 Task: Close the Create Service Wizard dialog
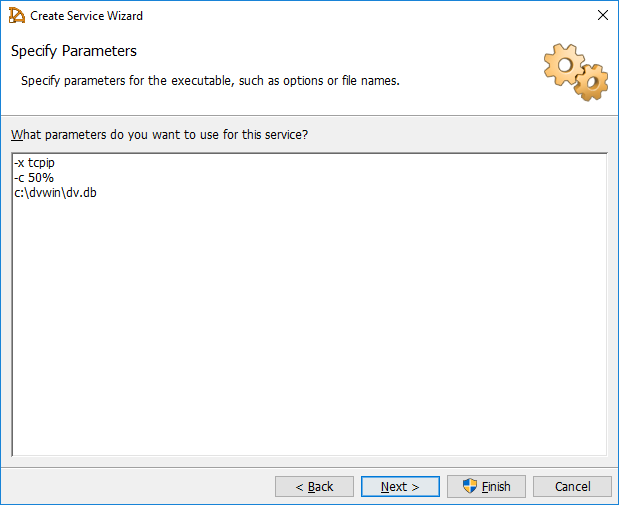(x=602, y=15)
